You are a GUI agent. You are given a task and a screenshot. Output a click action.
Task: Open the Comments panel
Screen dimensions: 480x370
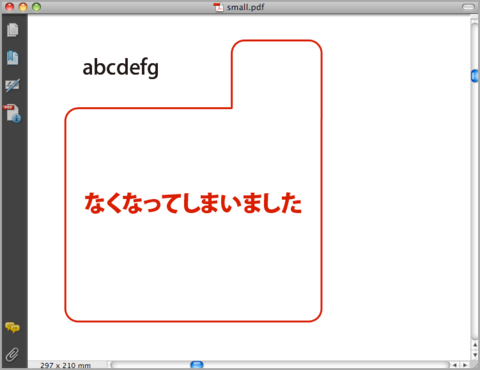12,328
